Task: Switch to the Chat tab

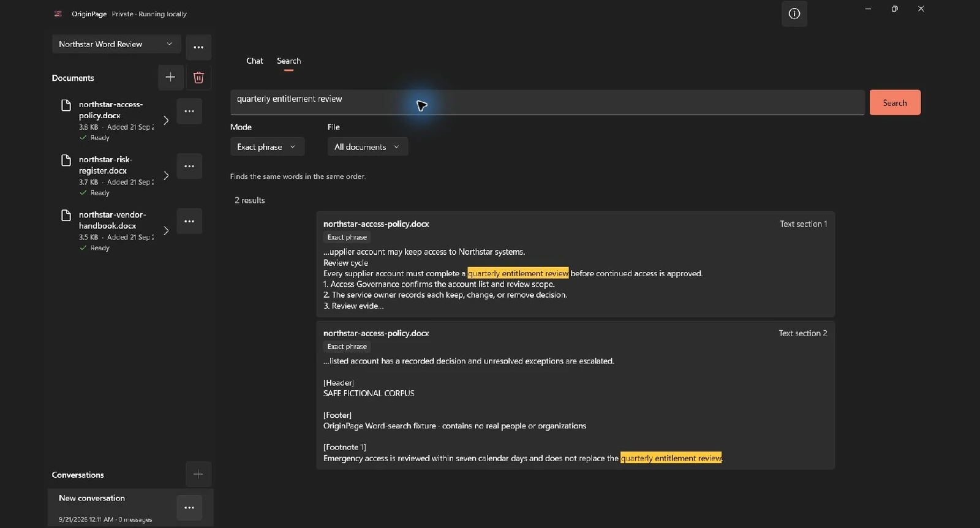Action: pos(255,61)
